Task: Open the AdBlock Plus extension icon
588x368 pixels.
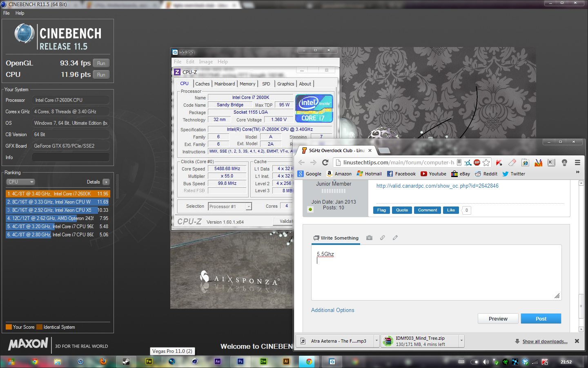Action: pos(477,162)
